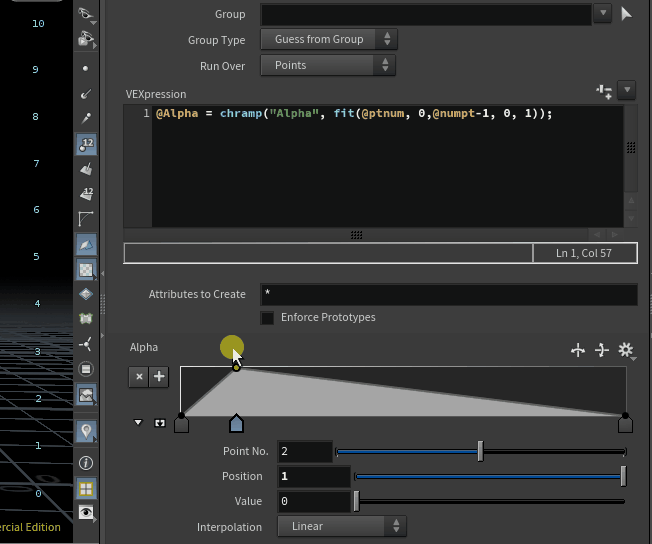Toggle the display points option

pyautogui.click(x=86, y=69)
